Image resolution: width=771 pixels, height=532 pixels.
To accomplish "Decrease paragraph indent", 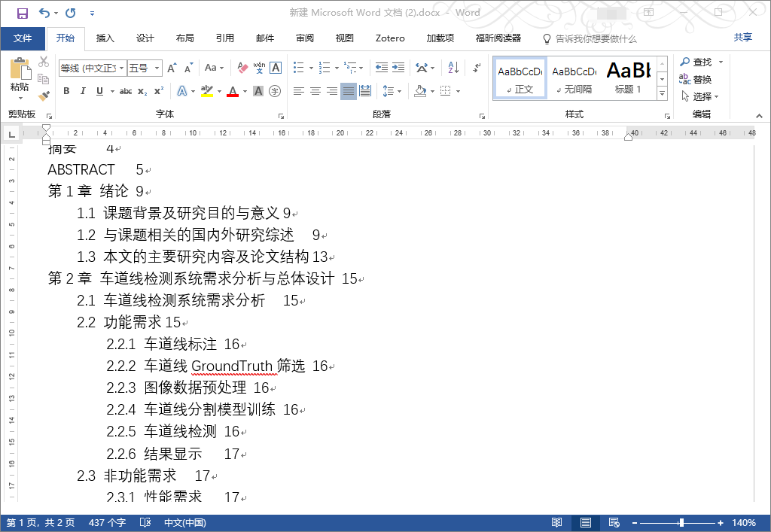I will pyautogui.click(x=382, y=68).
